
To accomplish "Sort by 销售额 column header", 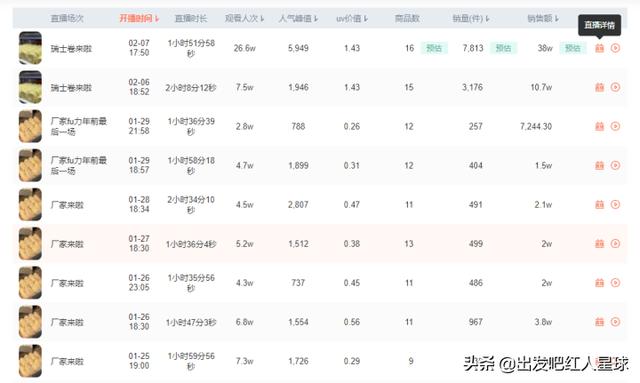I will pyautogui.click(x=543, y=18).
